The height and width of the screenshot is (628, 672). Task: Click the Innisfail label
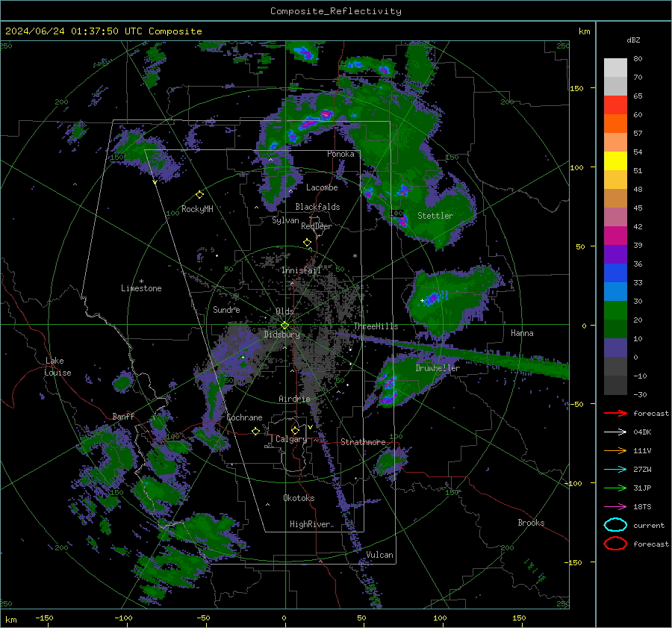(301, 270)
